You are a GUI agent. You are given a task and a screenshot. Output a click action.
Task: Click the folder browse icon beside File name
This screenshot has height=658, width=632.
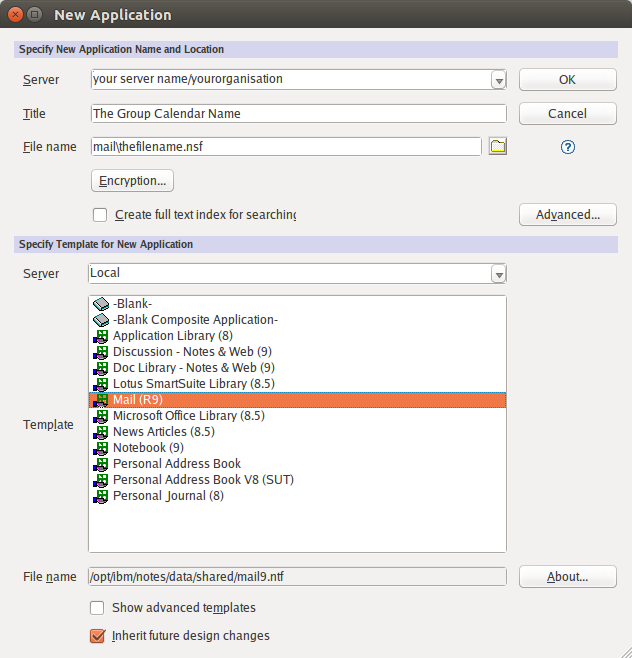click(497, 147)
